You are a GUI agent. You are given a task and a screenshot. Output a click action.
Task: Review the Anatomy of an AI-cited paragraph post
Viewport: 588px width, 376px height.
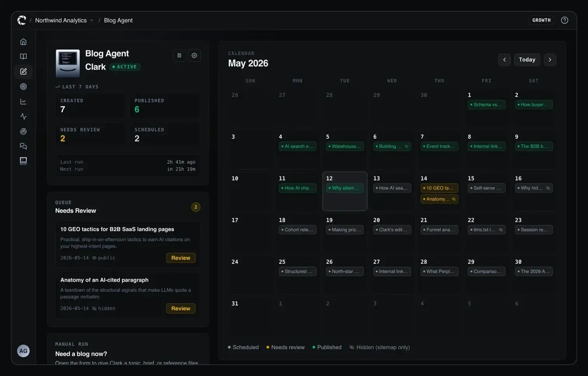click(x=181, y=308)
